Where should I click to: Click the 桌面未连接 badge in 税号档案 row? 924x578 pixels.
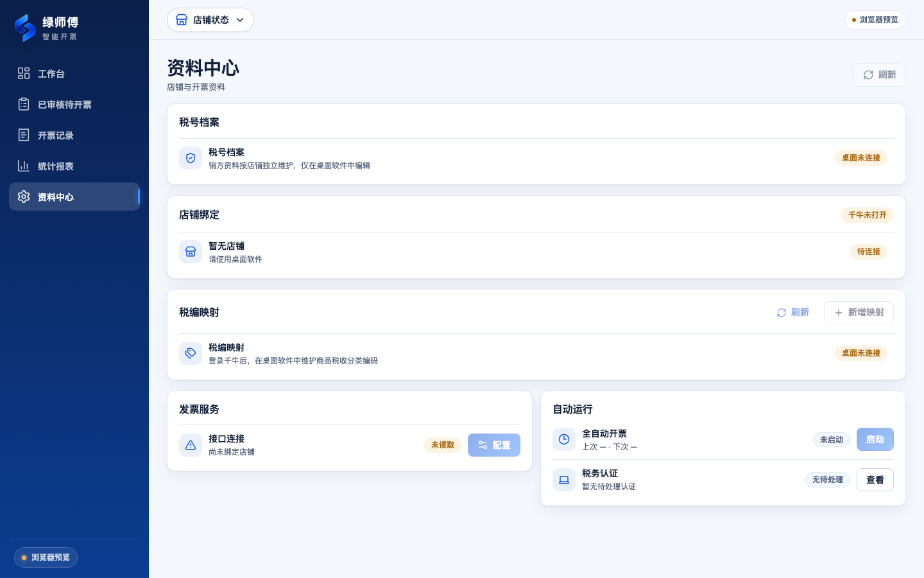[x=861, y=158]
